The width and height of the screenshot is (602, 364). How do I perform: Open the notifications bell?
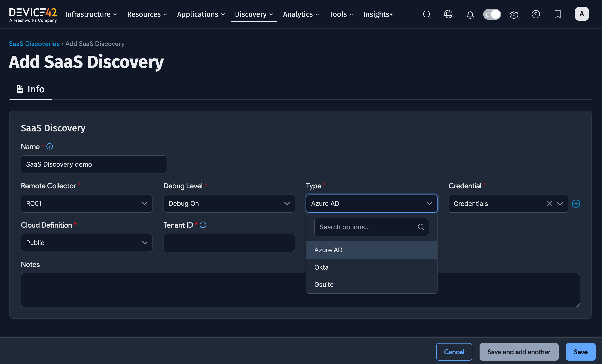pyautogui.click(x=470, y=15)
